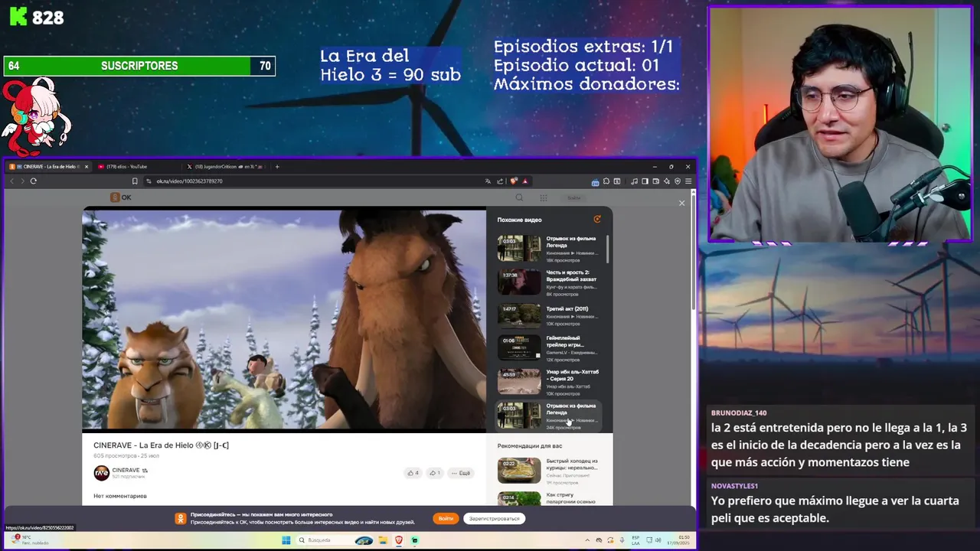The height and width of the screenshot is (551, 980).
Task: Click the Нет комментариев text
Action: coord(120,496)
